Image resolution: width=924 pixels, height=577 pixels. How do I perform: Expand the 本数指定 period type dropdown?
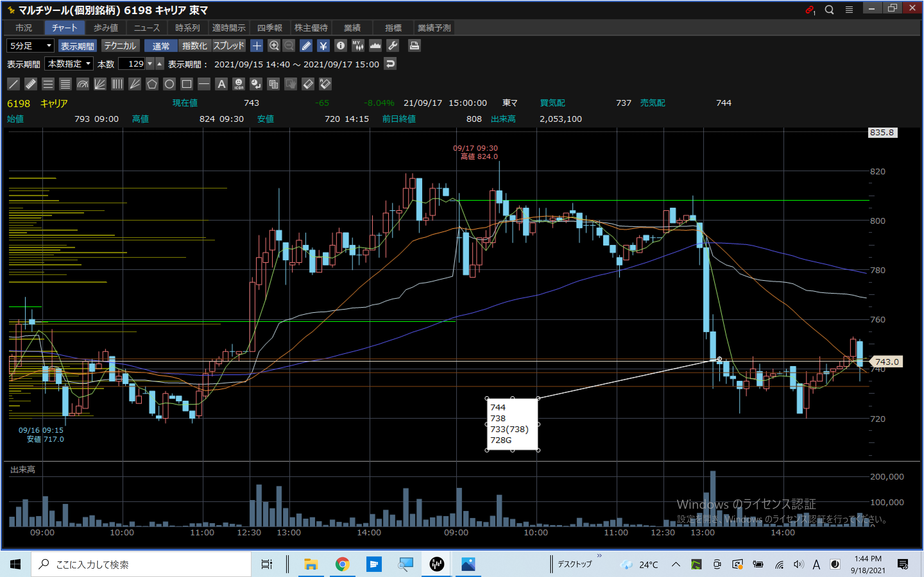pyautogui.click(x=69, y=64)
